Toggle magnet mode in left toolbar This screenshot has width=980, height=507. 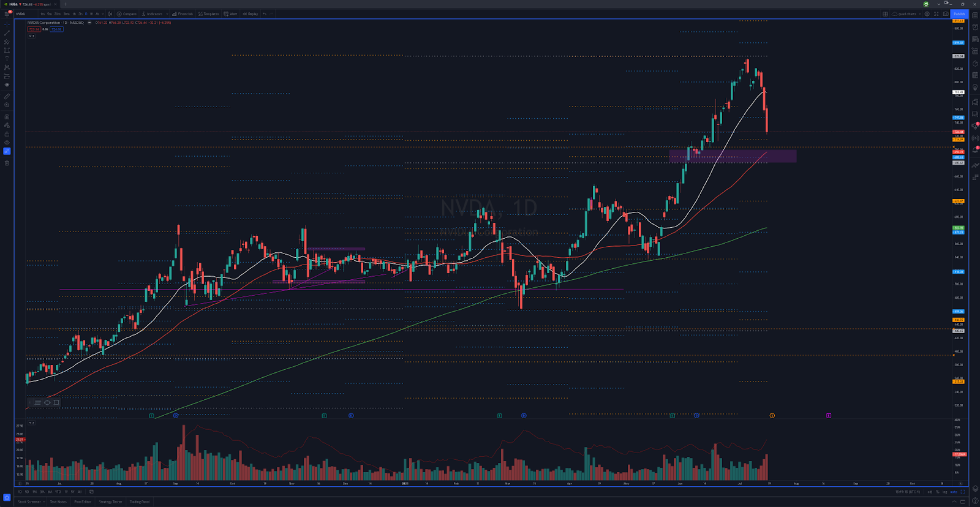(x=7, y=116)
